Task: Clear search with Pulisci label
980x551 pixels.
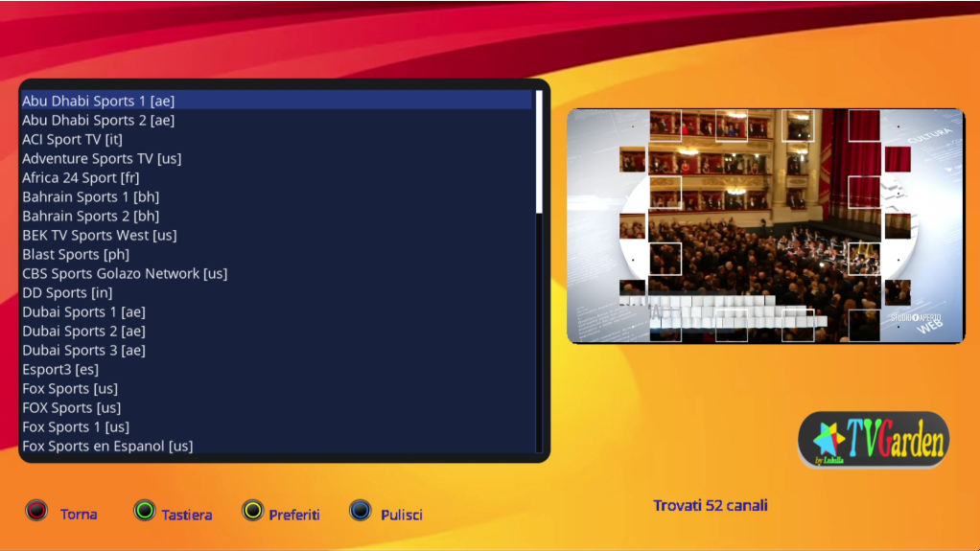Action: coord(402,515)
